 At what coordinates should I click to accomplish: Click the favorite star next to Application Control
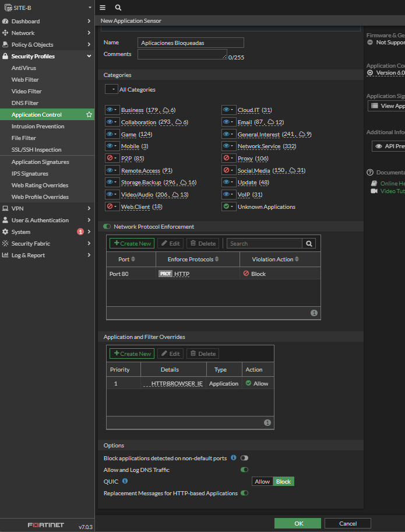[89, 115]
